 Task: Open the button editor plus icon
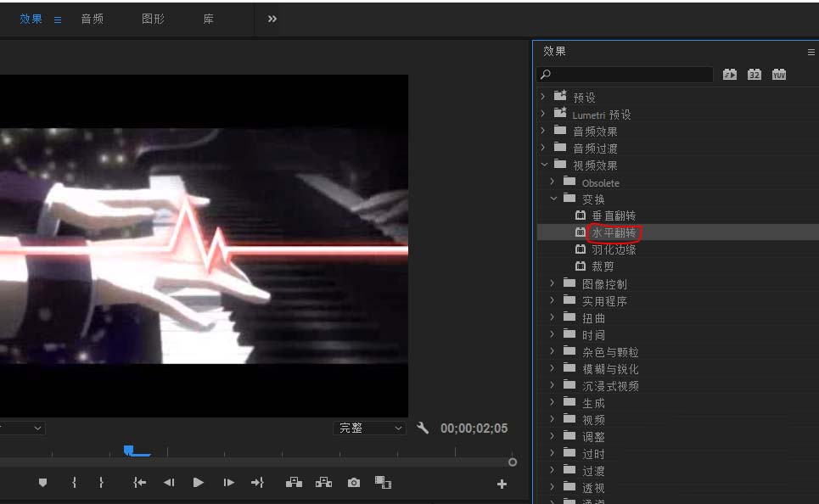point(502,484)
